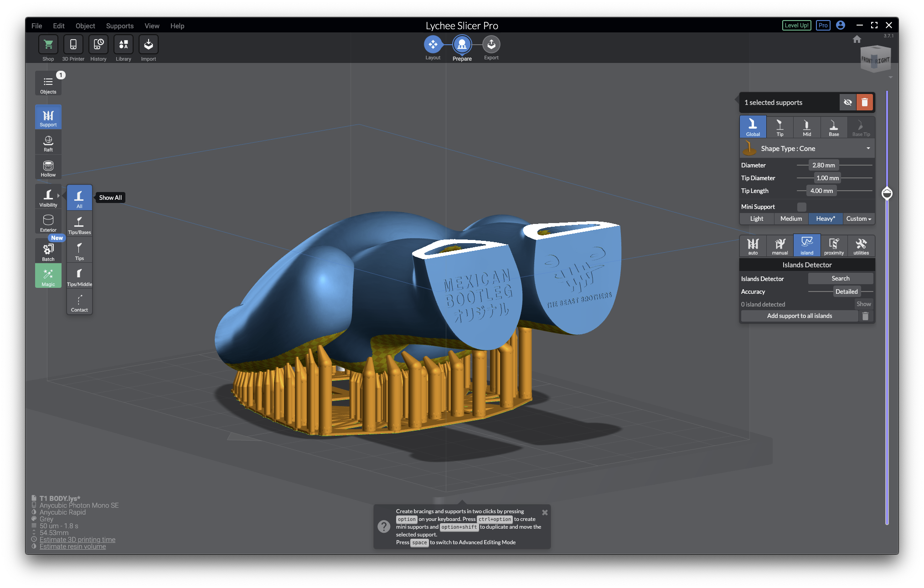Select the Light support preset
This screenshot has height=588, width=924.
point(756,219)
